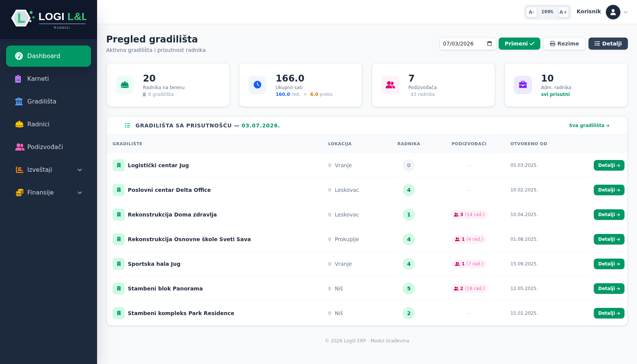
Task: Click the Rezime print button
Action: pyautogui.click(x=564, y=44)
